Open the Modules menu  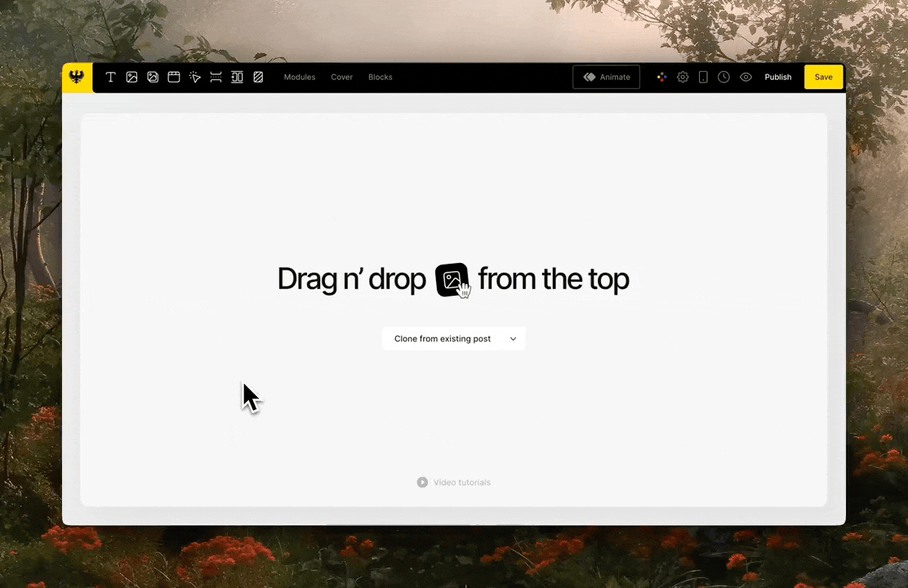[300, 77]
